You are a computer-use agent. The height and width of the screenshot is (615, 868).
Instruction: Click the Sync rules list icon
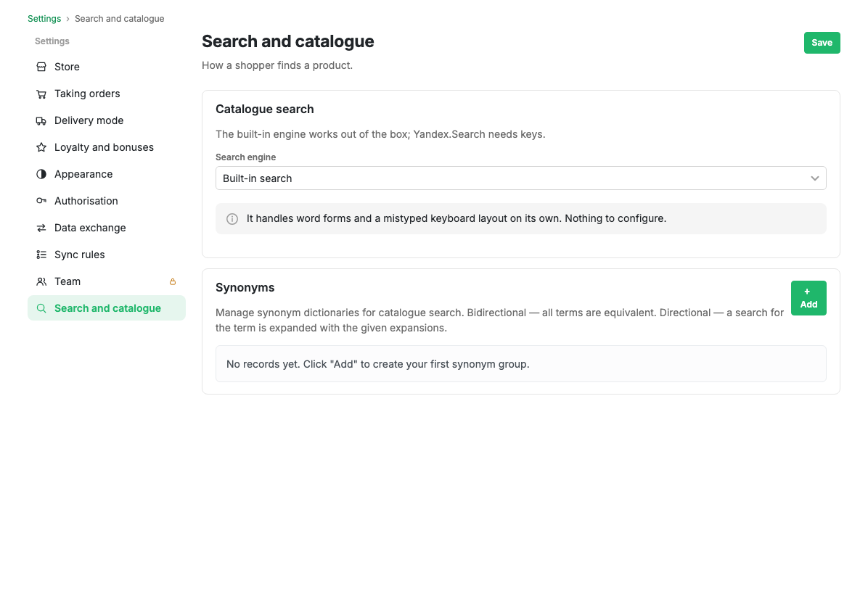(x=41, y=255)
